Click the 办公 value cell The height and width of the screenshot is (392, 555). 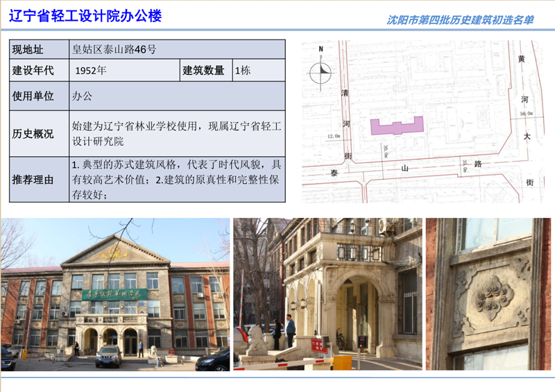point(177,96)
